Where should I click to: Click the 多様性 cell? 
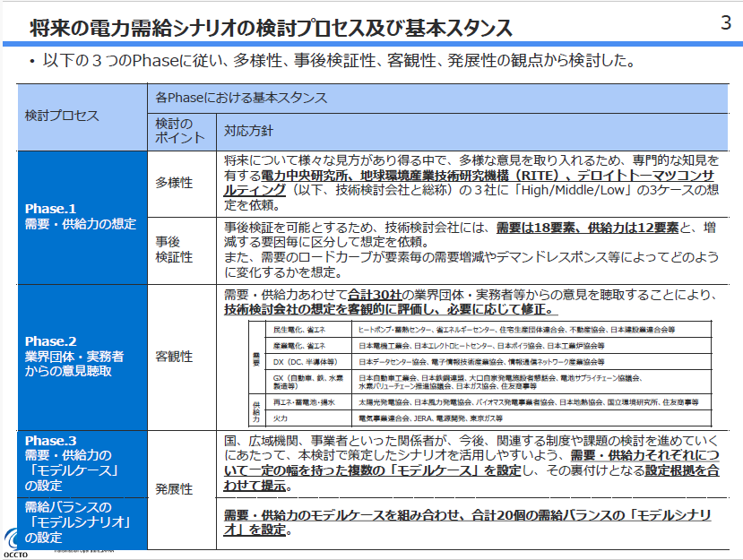click(182, 184)
